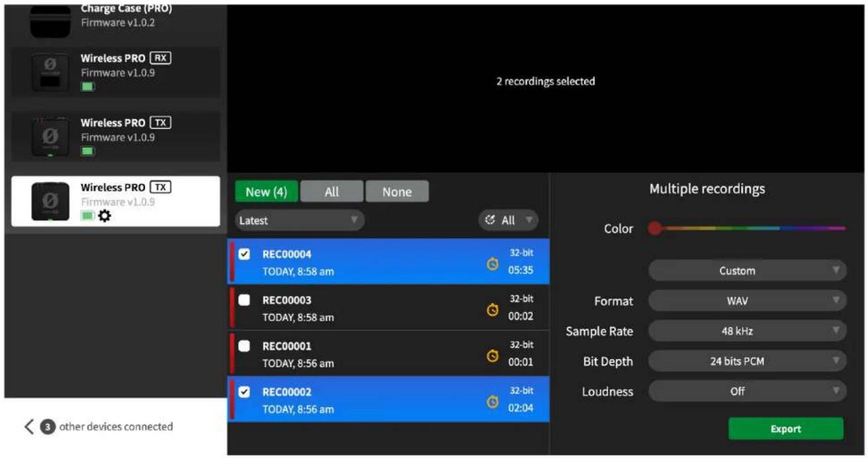
Task: Click the stopwatch icon on REC00002
Action: 492,402
